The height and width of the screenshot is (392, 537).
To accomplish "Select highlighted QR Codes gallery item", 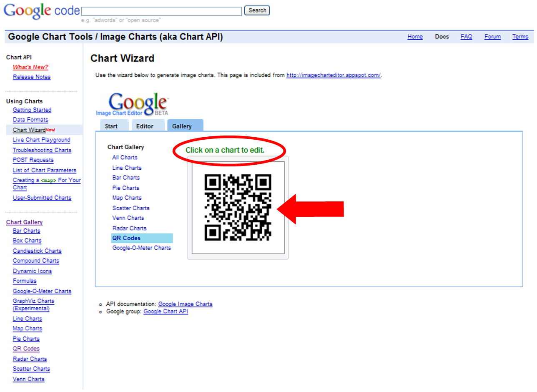I will tap(142, 238).
